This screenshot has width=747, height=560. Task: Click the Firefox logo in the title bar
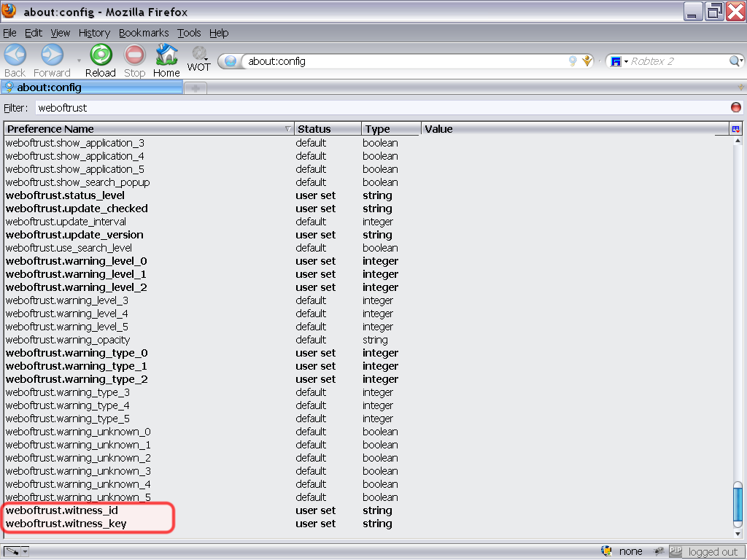[x=9, y=11]
